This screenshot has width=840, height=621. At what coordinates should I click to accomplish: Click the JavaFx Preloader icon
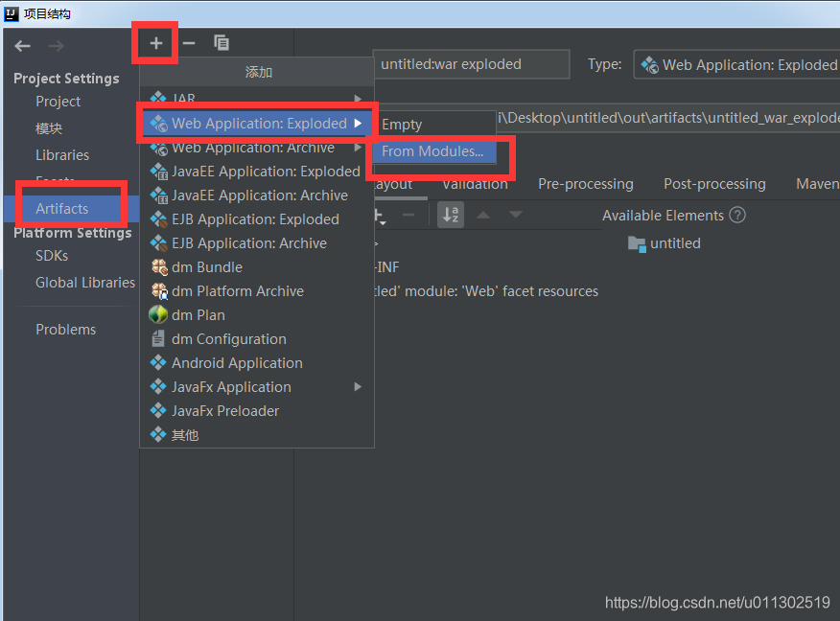[158, 410]
